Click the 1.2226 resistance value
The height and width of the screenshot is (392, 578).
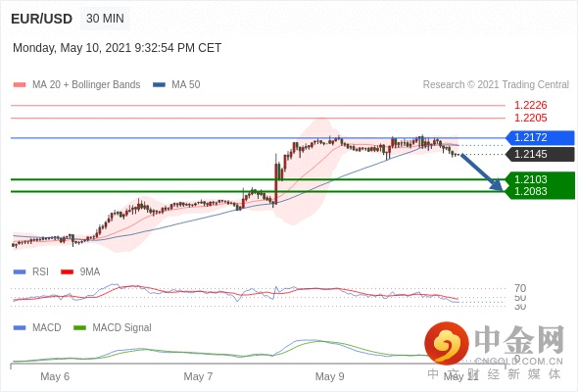530,106
